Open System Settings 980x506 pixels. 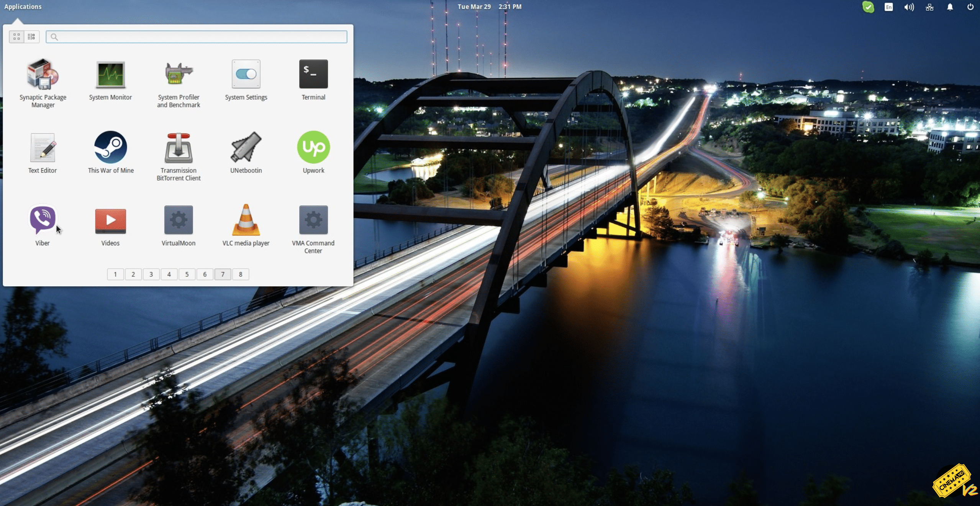coord(246,80)
